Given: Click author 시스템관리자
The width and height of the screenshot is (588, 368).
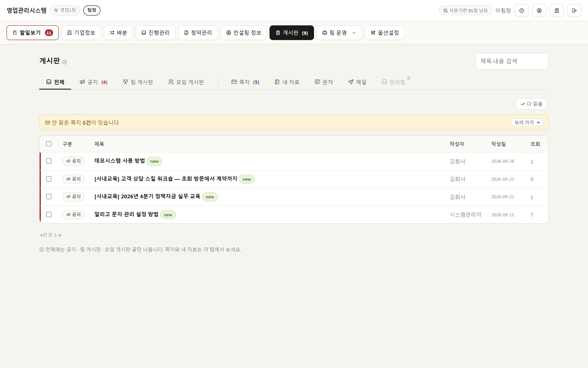Looking at the screenshot, I should coord(465,215).
